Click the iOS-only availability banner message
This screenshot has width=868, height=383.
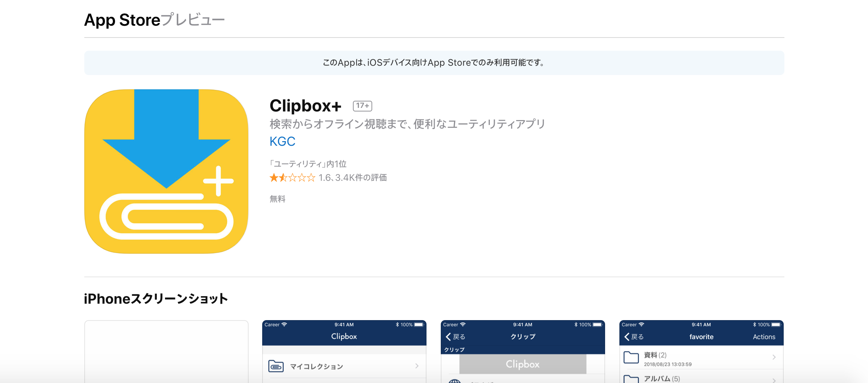click(x=434, y=63)
